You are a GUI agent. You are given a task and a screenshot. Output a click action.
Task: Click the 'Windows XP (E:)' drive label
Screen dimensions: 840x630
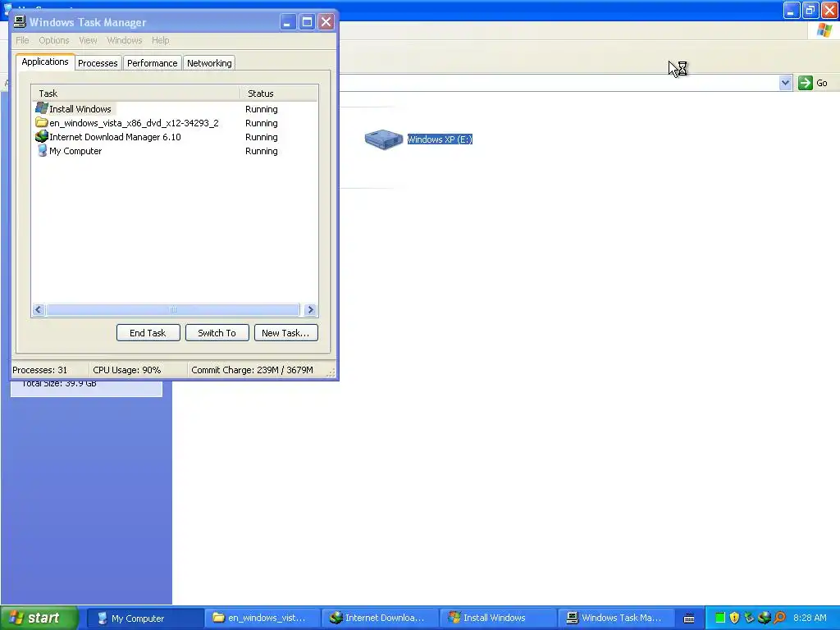pyautogui.click(x=440, y=139)
